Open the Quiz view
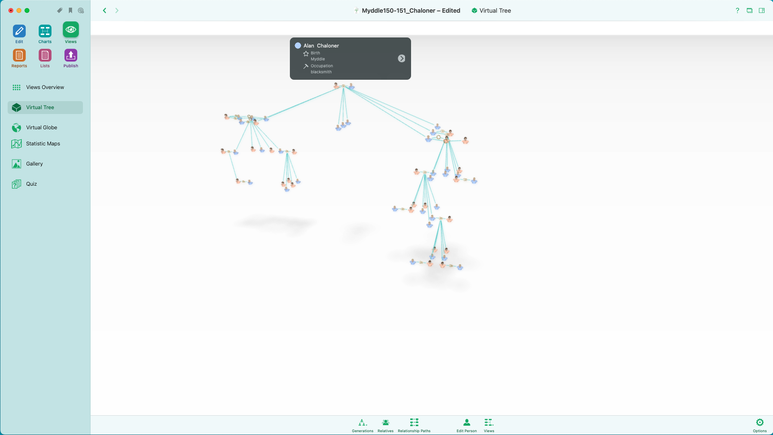Viewport: 773px width, 435px height. point(45,184)
